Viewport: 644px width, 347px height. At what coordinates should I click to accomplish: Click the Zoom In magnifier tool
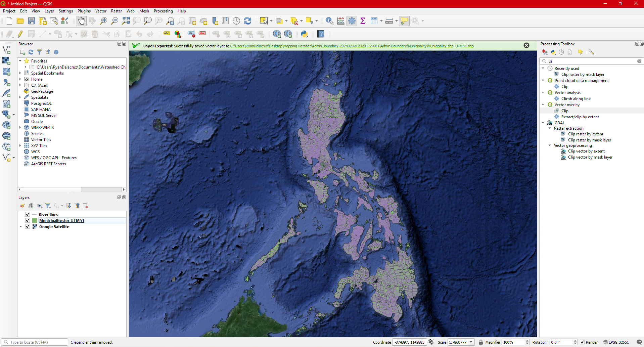click(103, 21)
